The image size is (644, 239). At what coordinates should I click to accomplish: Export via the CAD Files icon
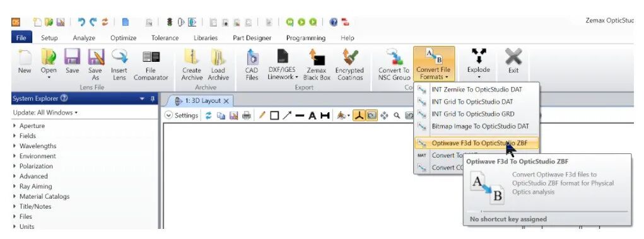coord(252,65)
